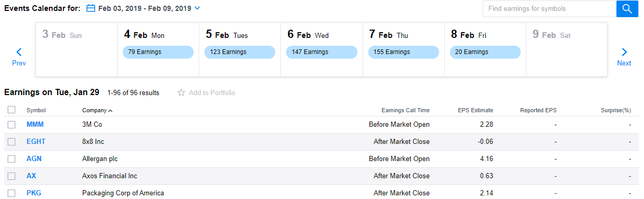644x199 pixels.
Task: Open the AX symbol link
Action: click(x=31, y=176)
